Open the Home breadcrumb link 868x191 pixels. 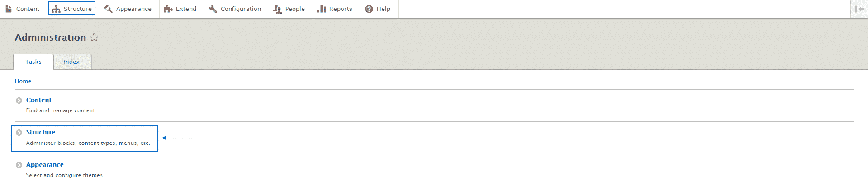(x=23, y=81)
